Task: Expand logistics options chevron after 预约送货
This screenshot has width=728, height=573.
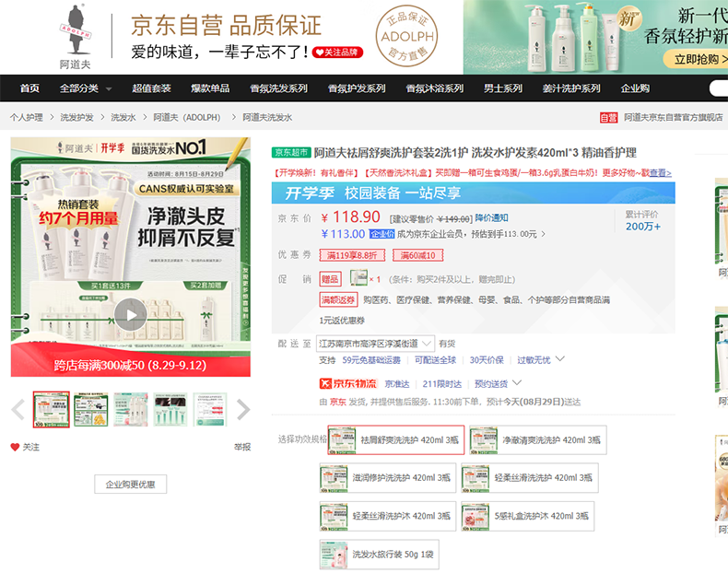Action: (517, 383)
